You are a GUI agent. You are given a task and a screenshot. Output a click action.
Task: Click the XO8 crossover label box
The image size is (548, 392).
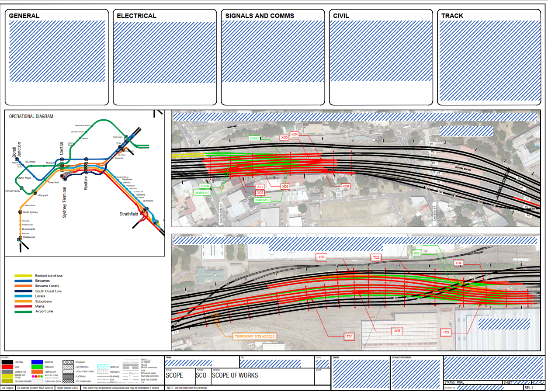point(397,331)
